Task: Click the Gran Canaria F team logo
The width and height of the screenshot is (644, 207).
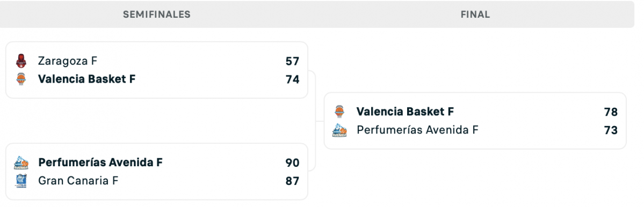Action: click(x=21, y=181)
